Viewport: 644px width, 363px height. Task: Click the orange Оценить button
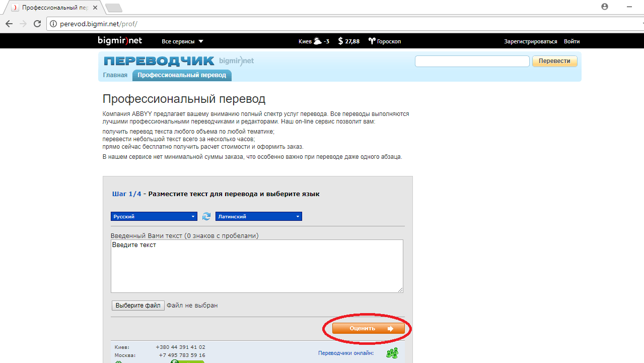[x=368, y=329]
